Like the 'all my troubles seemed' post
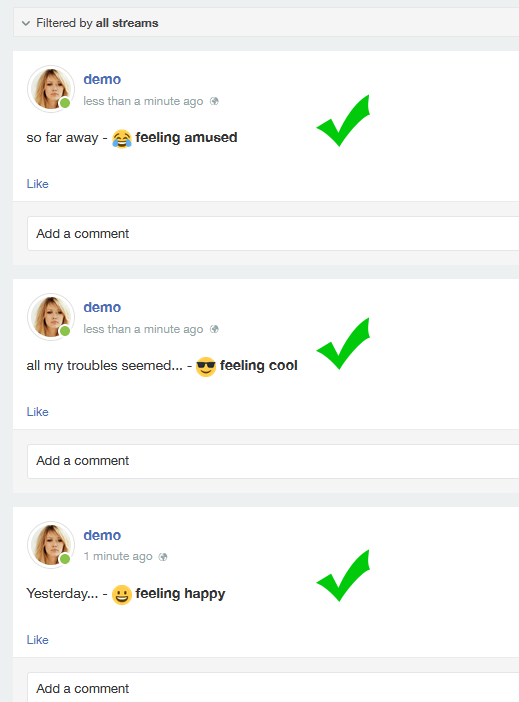The image size is (519, 702). (x=38, y=411)
